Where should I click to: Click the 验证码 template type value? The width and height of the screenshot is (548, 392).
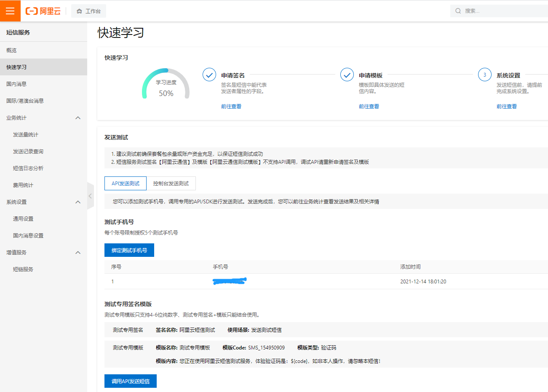pyautogui.click(x=329, y=348)
